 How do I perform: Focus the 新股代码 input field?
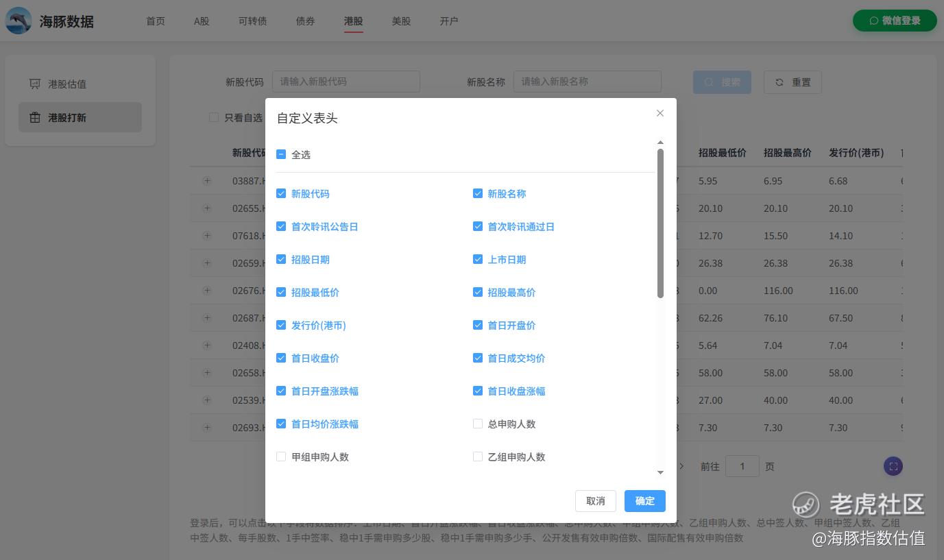click(346, 82)
